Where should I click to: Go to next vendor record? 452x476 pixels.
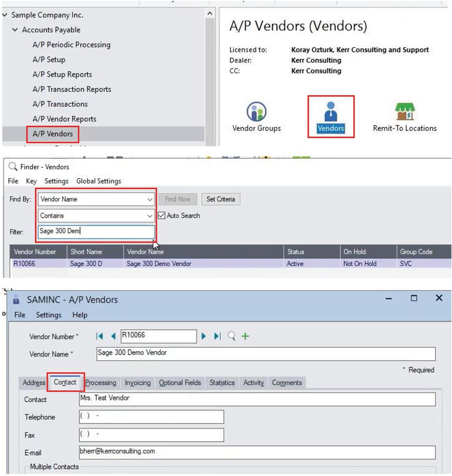[204, 336]
